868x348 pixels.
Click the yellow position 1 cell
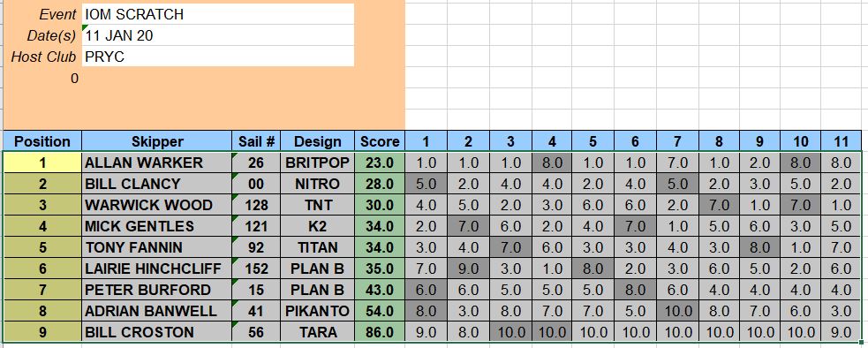(42, 163)
